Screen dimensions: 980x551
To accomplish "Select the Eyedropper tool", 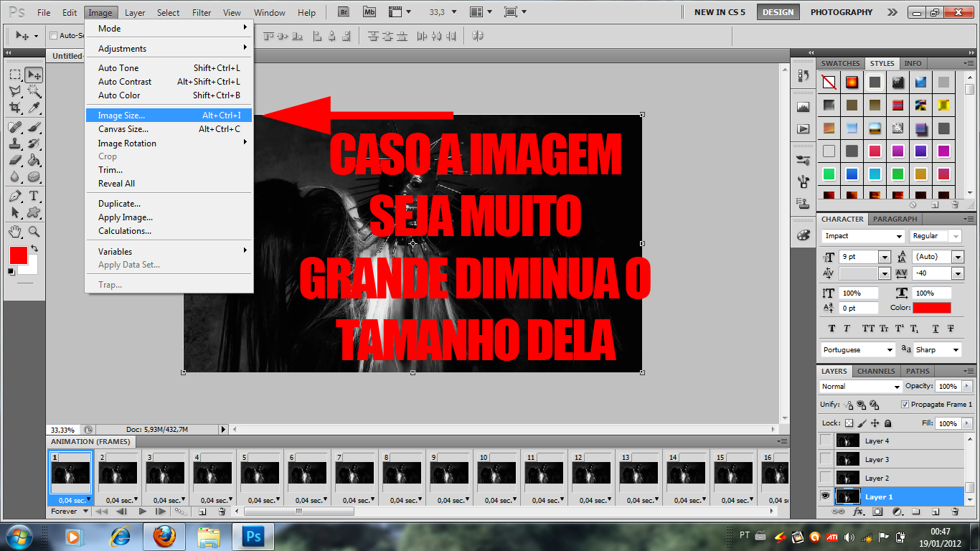I will tap(34, 108).
